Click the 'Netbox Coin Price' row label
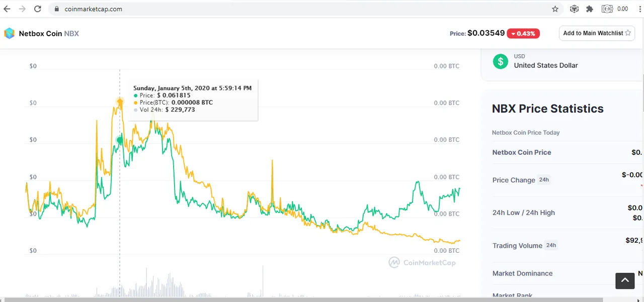 click(x=522, y=152)
